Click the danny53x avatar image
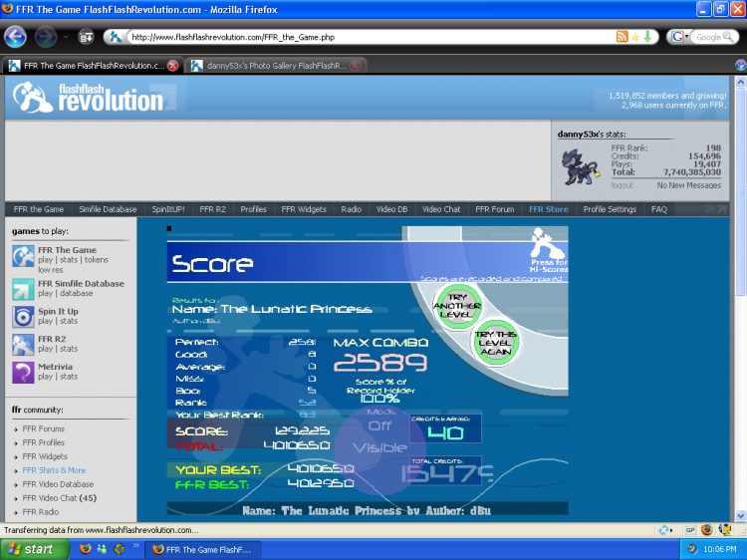 click(580, 166)
